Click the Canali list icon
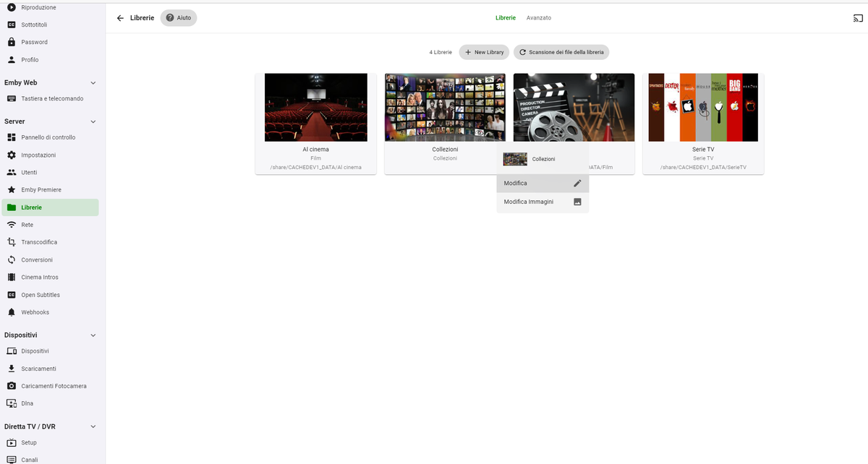This screenshot has width=868, height=464. (x=12, y=460)
